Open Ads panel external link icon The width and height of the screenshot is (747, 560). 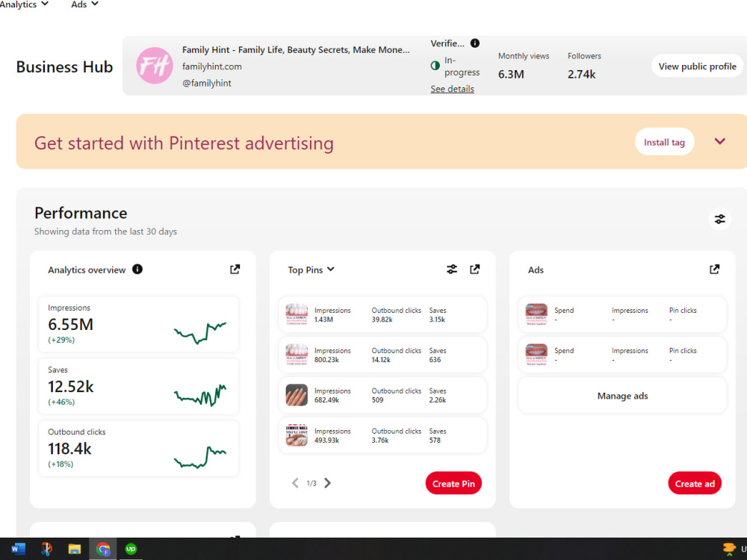(714, 270)
